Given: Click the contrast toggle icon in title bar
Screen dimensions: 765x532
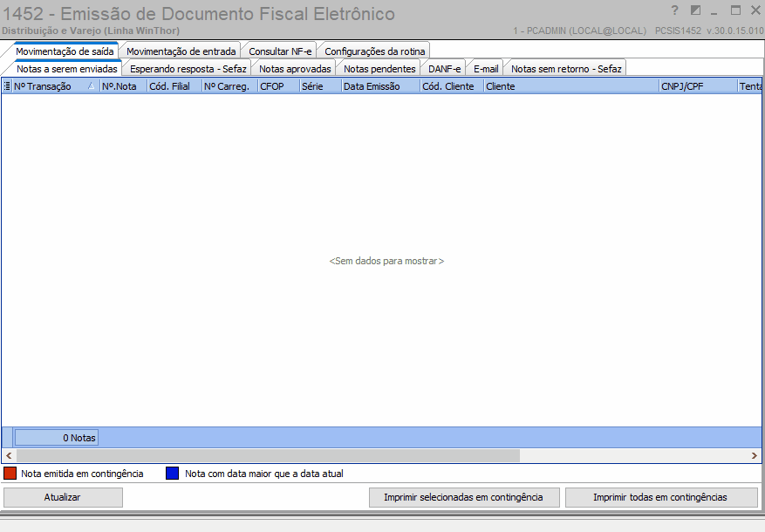Looking at the screenshot, I should [696, 10].
